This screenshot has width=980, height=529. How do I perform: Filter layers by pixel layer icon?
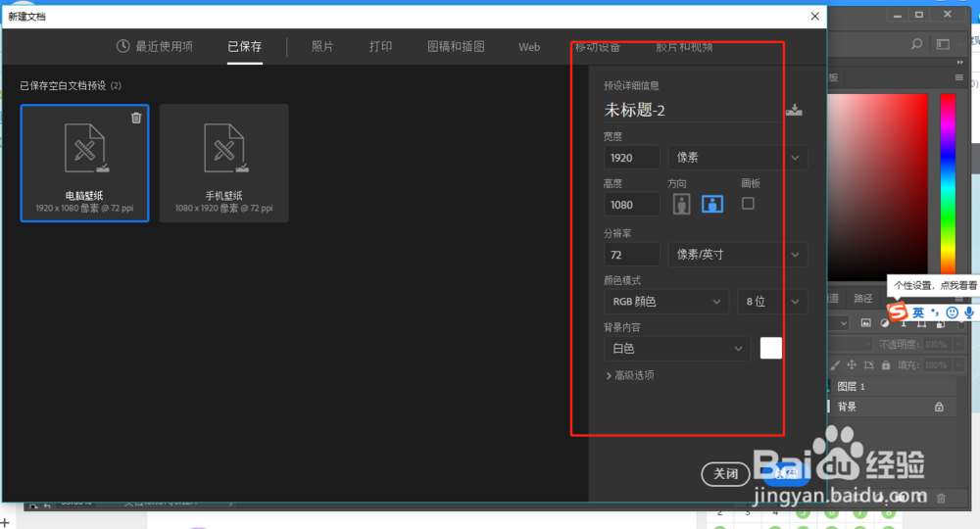pyautogui.click(x=865, y=323)
